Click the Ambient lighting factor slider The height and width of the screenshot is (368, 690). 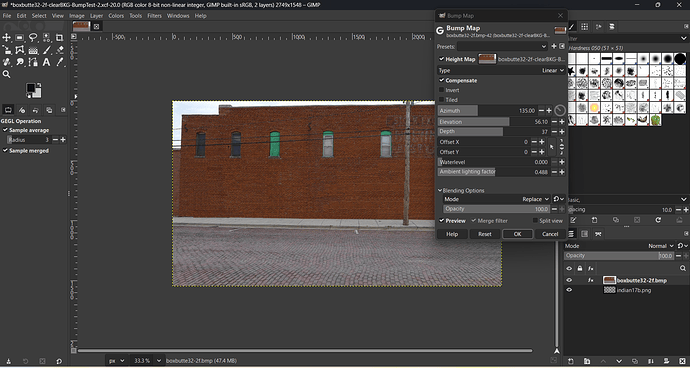tap(494, 172)
